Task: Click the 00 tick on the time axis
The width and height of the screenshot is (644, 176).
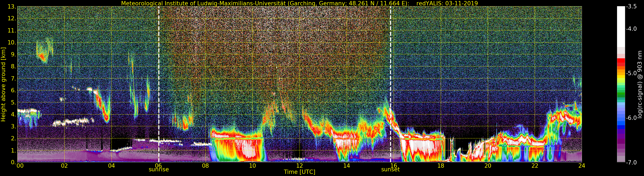Action: click(19, 166)
